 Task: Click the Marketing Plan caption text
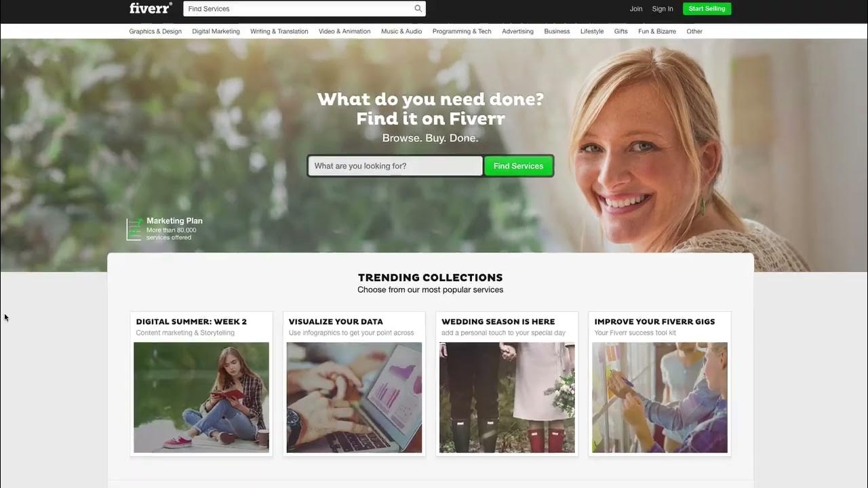174,221
